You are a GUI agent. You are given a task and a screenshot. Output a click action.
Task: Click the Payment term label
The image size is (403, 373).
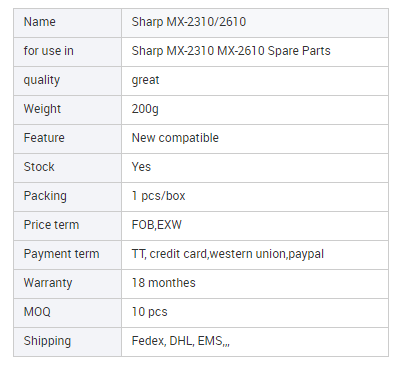click(61, 254)
